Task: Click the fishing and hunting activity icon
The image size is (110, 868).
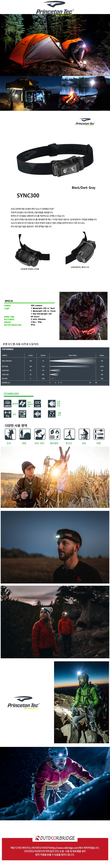Action: [40, 434]
